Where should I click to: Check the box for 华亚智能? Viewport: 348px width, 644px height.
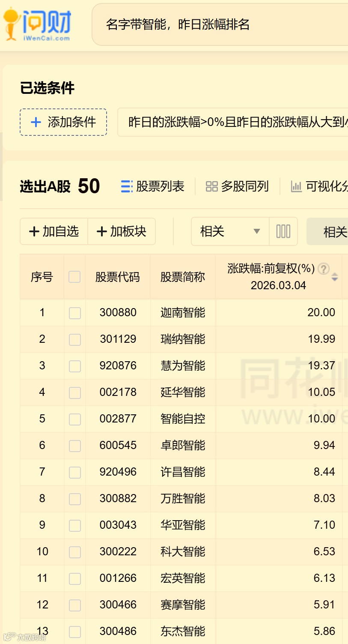click(x=75, y=526)
